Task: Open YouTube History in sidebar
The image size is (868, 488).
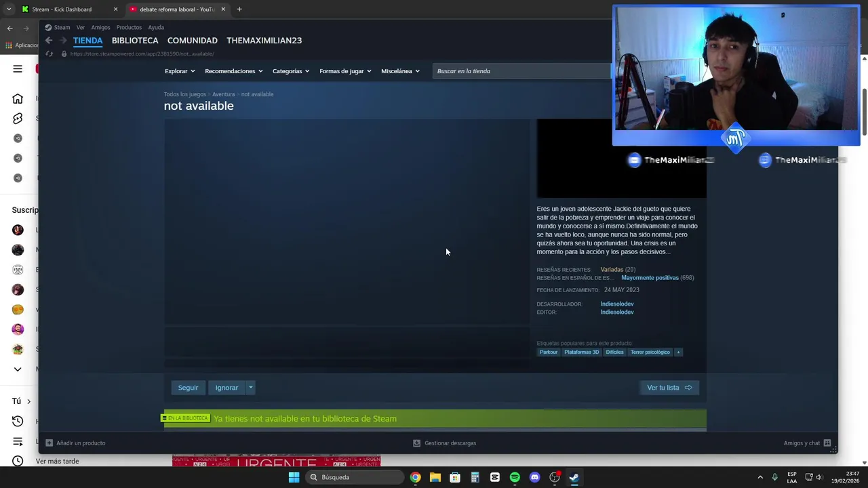Action: pos(18,422)
